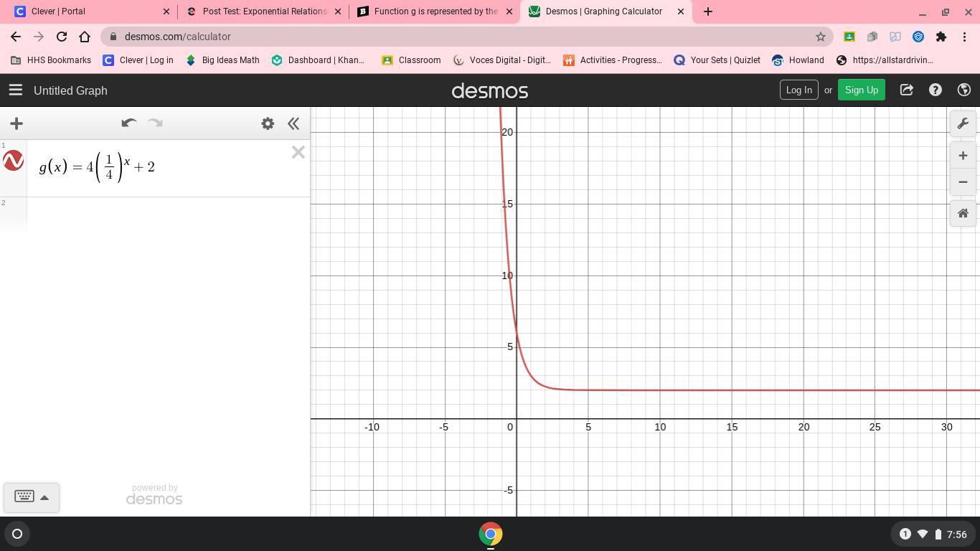980x551 pixels.
Task: Go forward in browser history
Action: click(x=39, y=37)
